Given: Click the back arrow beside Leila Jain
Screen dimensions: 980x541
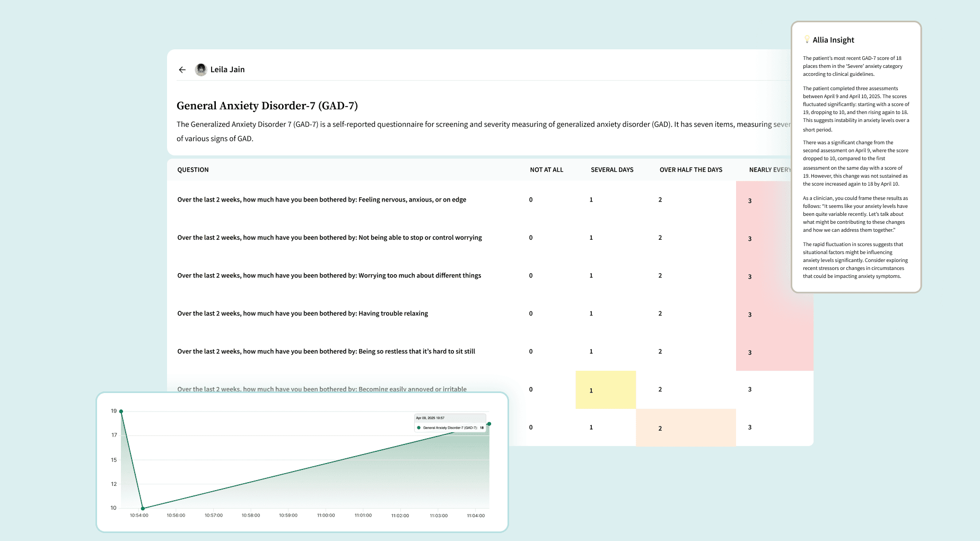Looking at the screenshot, I should [182, 69].
